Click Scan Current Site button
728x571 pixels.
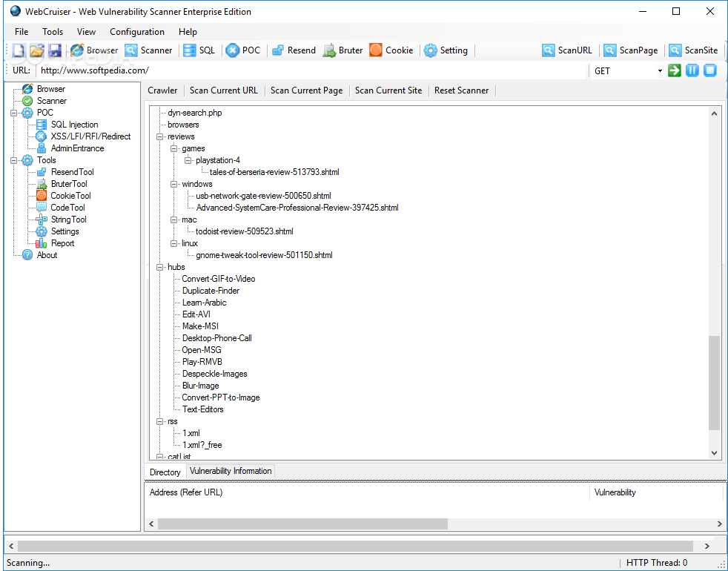click(388, 90)
